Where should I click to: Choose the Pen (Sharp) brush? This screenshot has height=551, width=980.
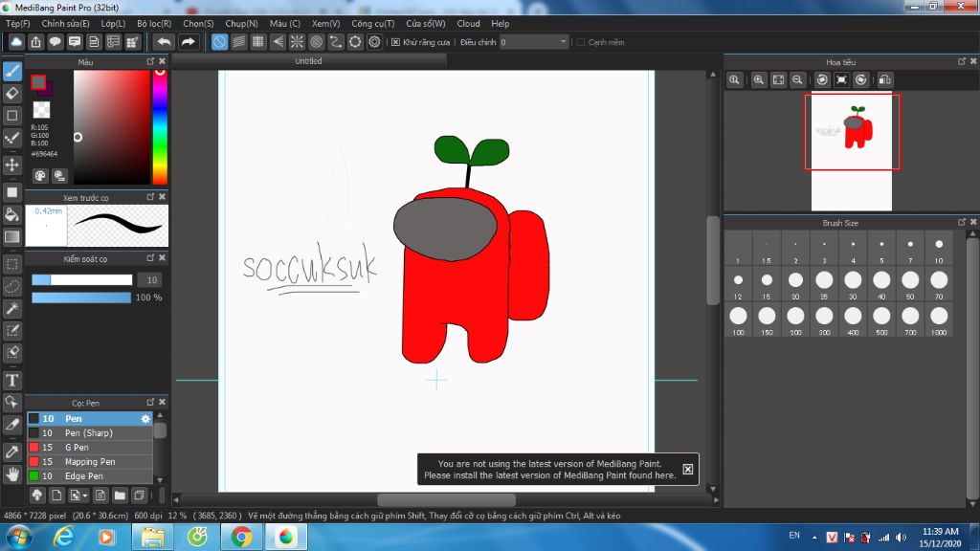click(x=90, y=433)
